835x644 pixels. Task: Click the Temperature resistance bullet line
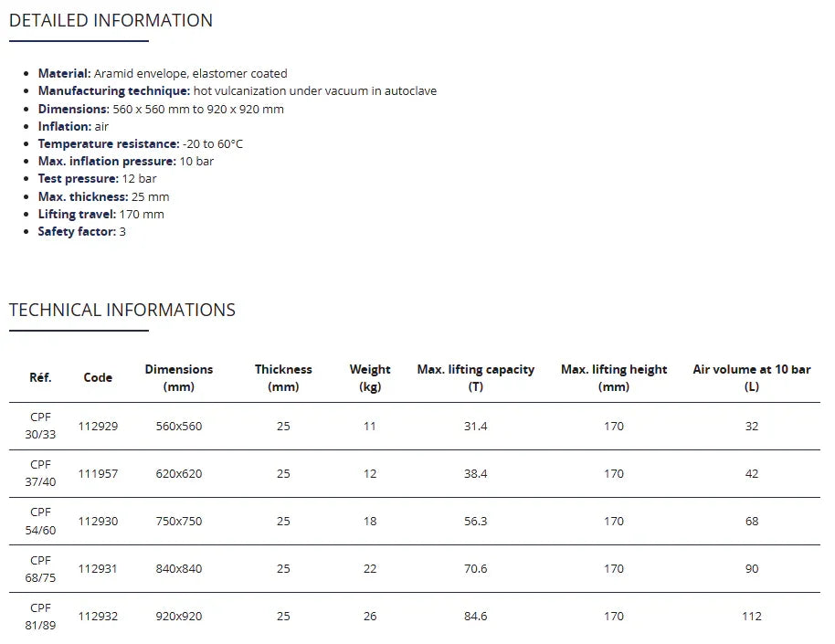coord(140,143)
